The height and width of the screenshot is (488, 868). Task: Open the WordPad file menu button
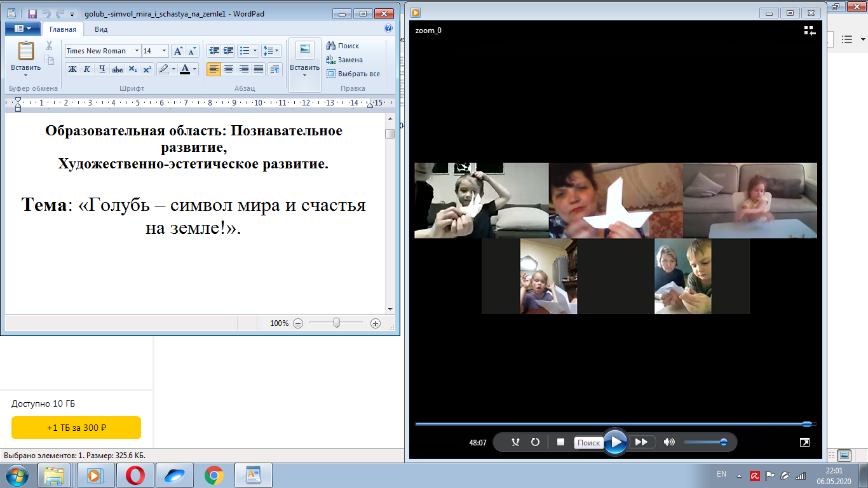click(22, 29)
